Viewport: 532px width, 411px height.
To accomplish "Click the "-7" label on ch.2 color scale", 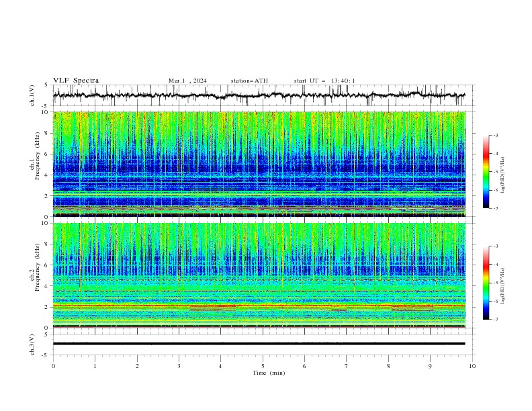I will (x=495, y=320).
